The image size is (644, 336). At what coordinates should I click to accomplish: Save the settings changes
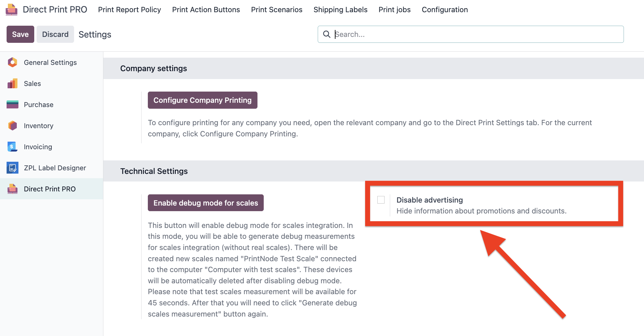tap(20, 34)
